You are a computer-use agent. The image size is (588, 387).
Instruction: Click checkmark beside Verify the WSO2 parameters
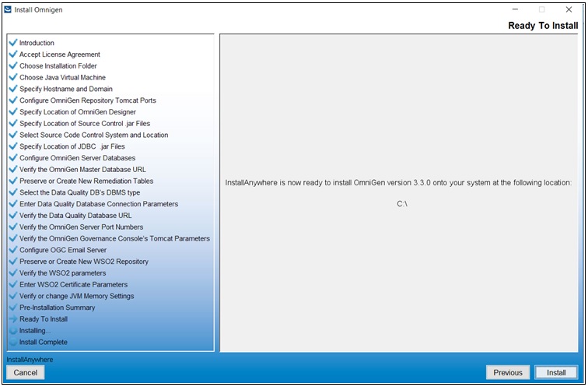pyautogui.click(x=13, y=273)
